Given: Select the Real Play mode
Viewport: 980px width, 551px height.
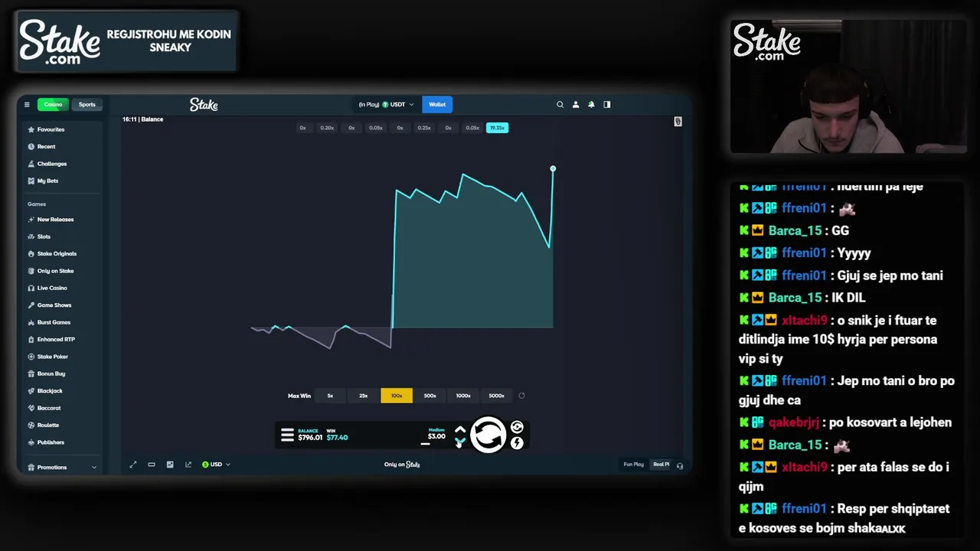Looking at the screenshot, I should tap(661, 465).
